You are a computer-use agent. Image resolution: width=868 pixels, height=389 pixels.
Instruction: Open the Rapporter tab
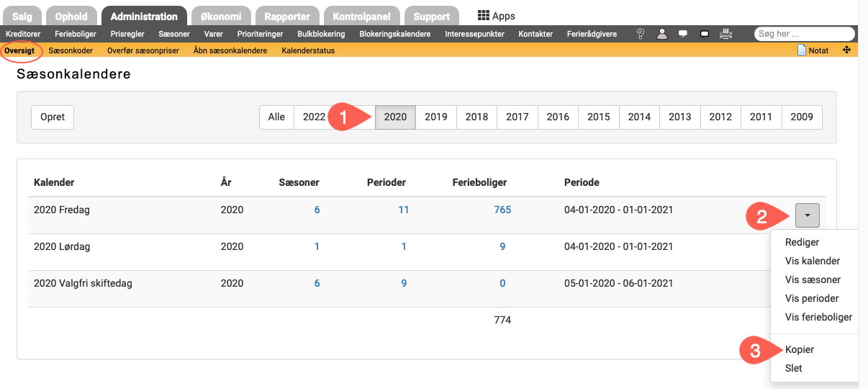[287, 16]
